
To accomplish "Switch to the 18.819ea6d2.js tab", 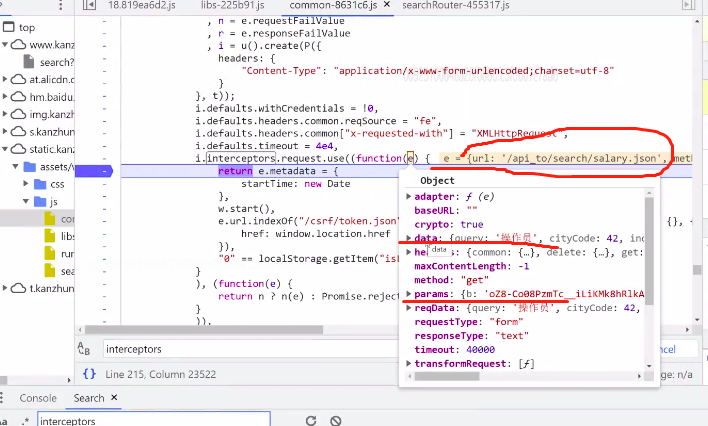I will 142,5.
